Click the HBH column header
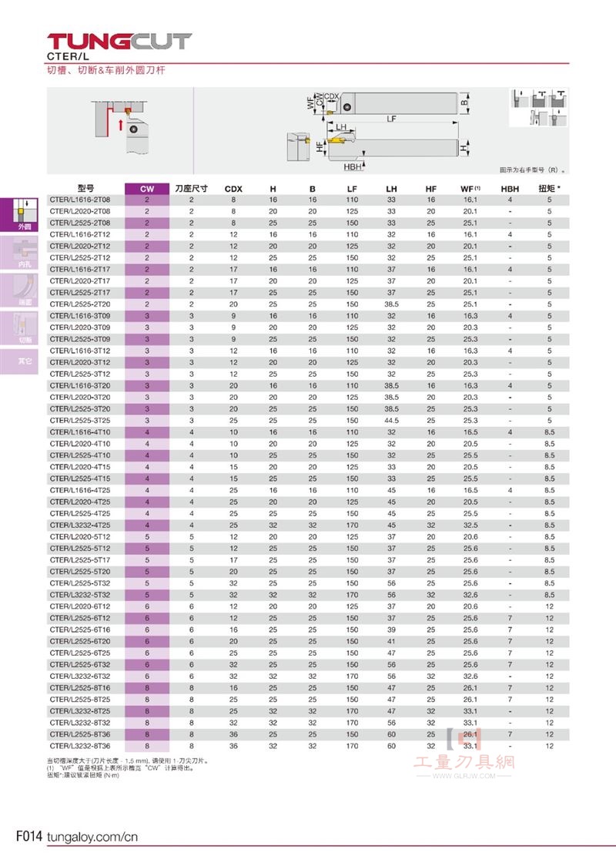Screen dimensions: 616x863 [x=510, y=189]
